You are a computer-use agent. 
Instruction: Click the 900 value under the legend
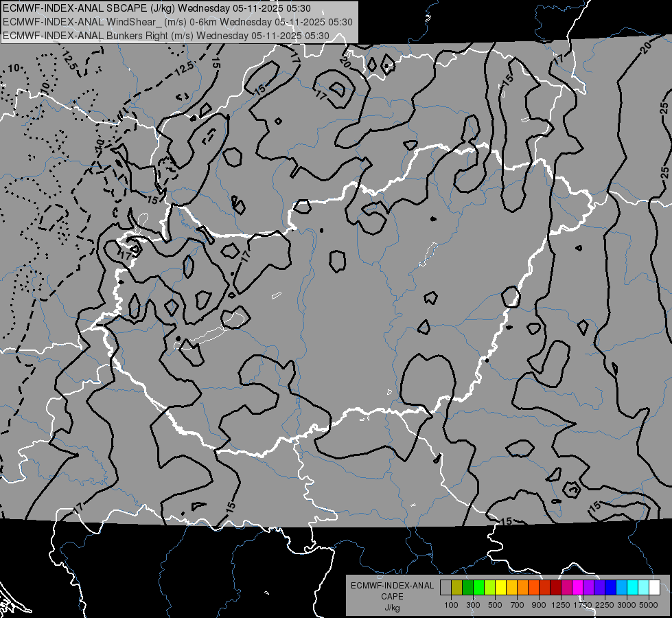[x=539, y=605]
